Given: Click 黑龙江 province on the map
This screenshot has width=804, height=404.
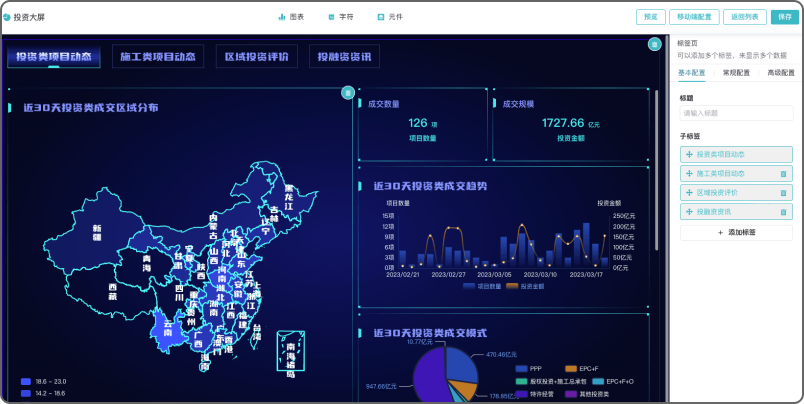Looking at the screenshot, I should tap(289, 197).
